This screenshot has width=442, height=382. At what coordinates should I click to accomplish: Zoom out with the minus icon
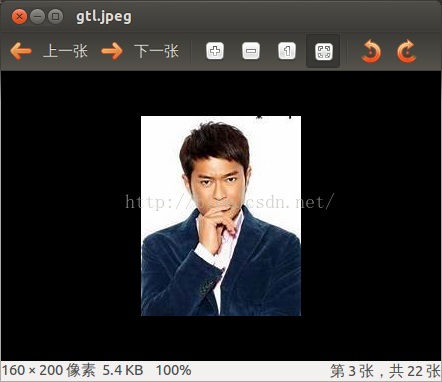[x=251, y=51]
